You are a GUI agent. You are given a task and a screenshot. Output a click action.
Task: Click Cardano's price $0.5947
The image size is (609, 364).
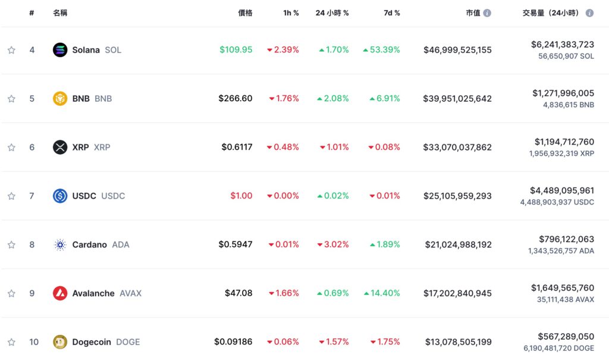236,244
